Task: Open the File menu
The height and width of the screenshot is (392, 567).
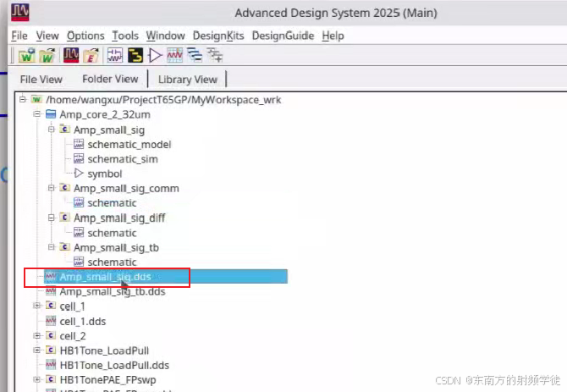Action: tap(19, 36)
